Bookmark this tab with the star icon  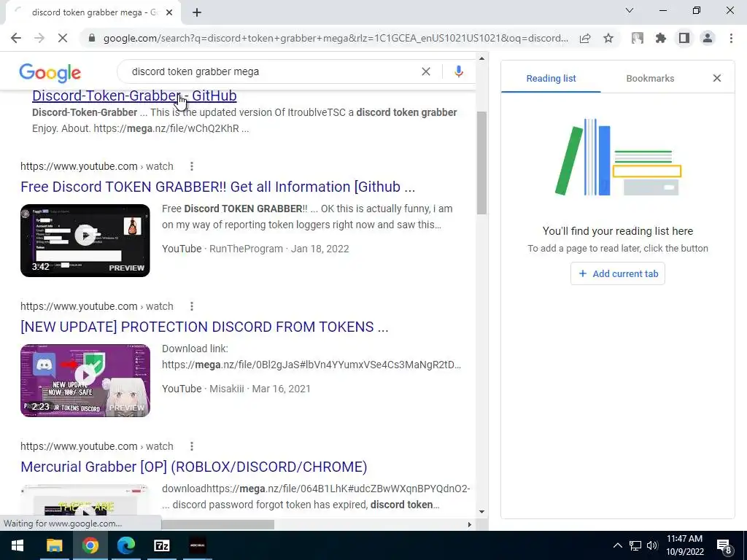point(608,38)
